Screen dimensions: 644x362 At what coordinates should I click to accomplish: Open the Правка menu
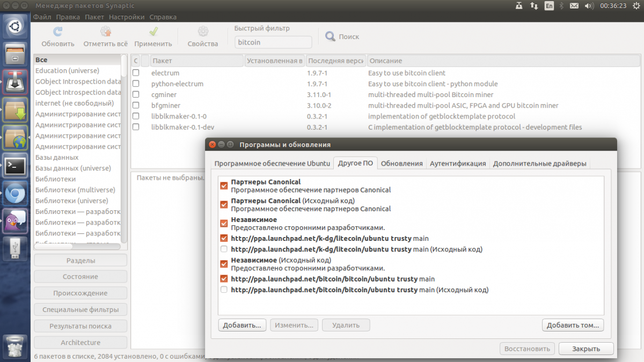coord(68,17)
